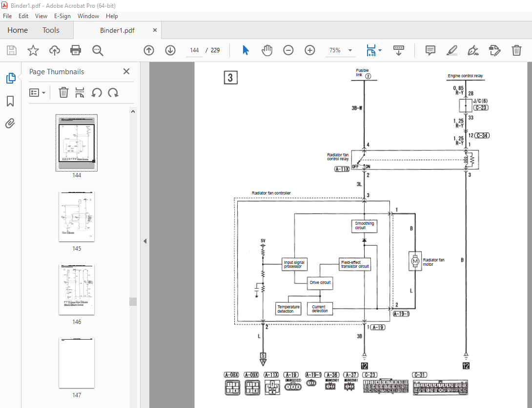Screen dimensions: 532x408
Task: Rotate pages clockwise
Action: click(x=113, y=92)
